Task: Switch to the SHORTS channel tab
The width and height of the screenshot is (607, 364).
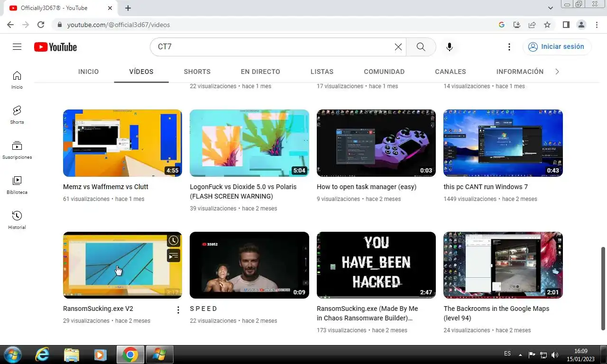Action: 197,72
